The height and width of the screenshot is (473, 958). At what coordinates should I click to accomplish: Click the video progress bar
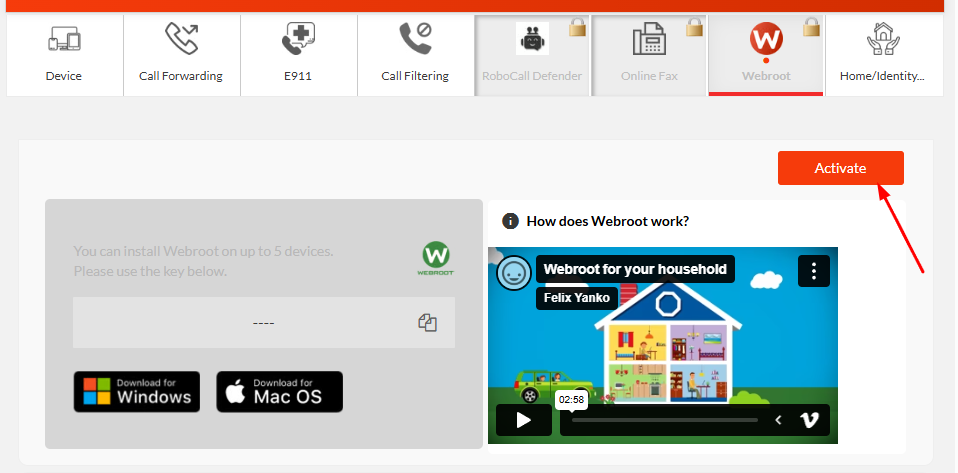tap(665, 420)
